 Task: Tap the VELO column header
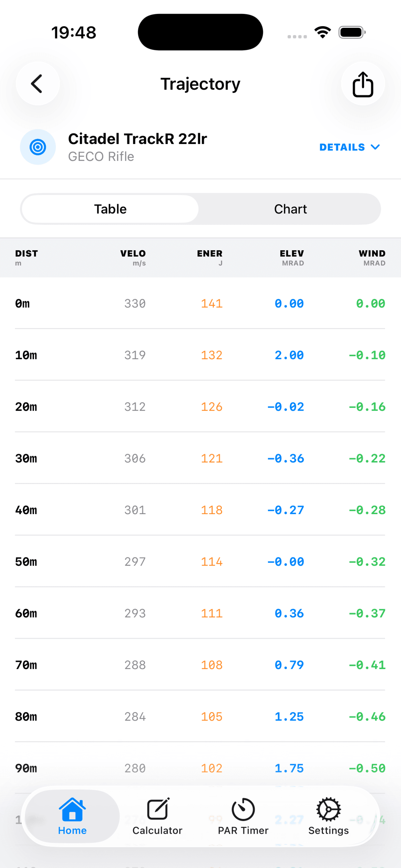point(133,257)
